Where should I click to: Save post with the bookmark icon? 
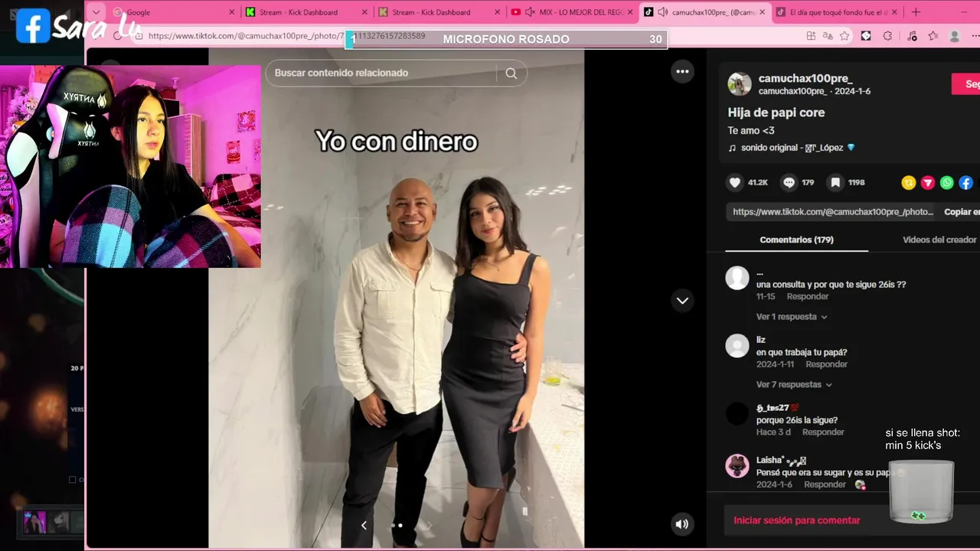coord(835,182)
